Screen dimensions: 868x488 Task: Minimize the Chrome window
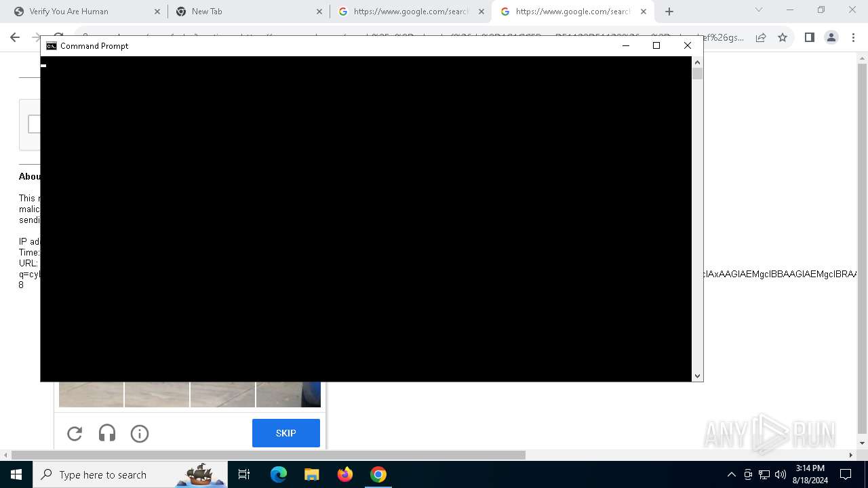click(790, 9)
